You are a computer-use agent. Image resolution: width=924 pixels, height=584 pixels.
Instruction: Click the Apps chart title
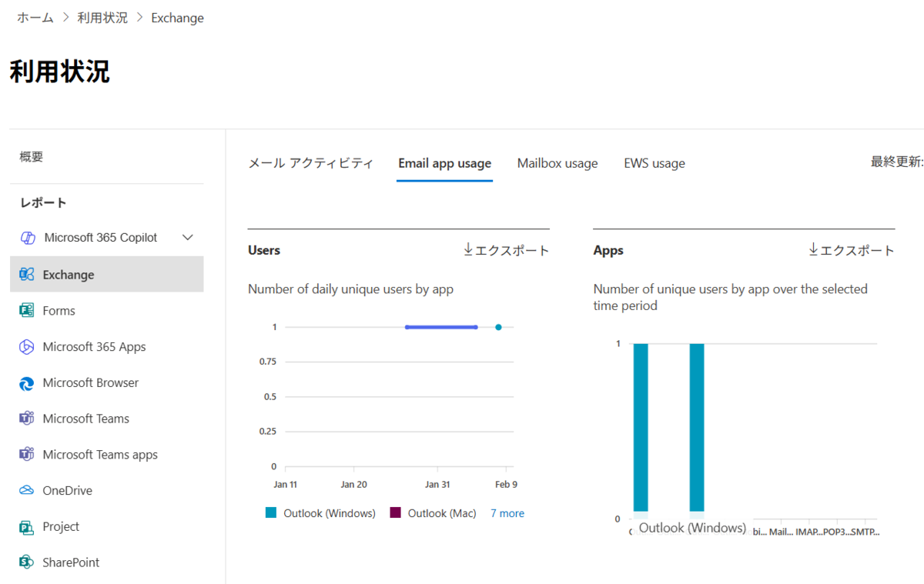click(608, 250)
